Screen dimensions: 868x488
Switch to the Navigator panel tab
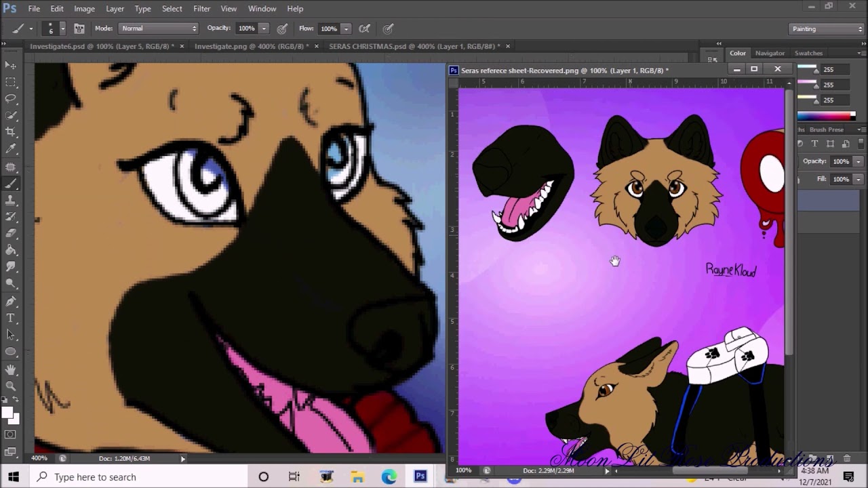pos(770,53)
